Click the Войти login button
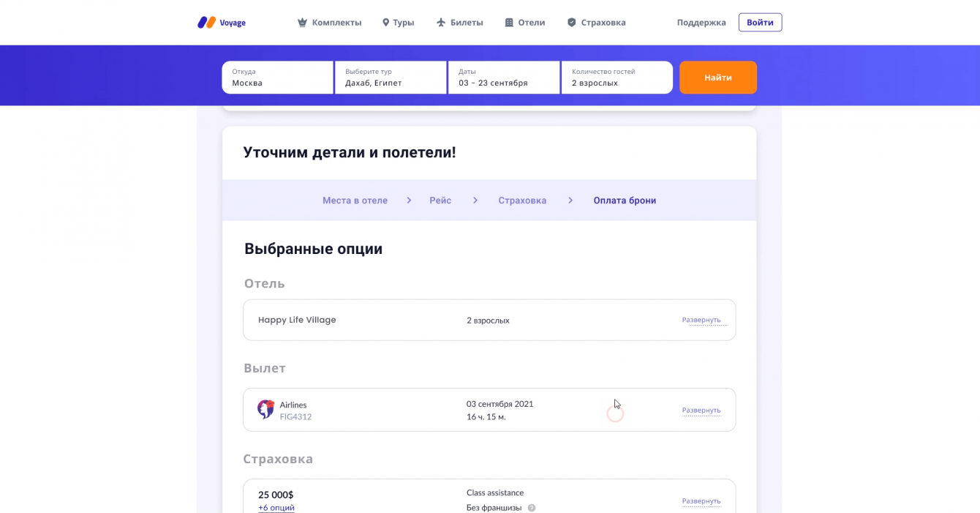Screen dimensions: 980x513 pos(760,23)
